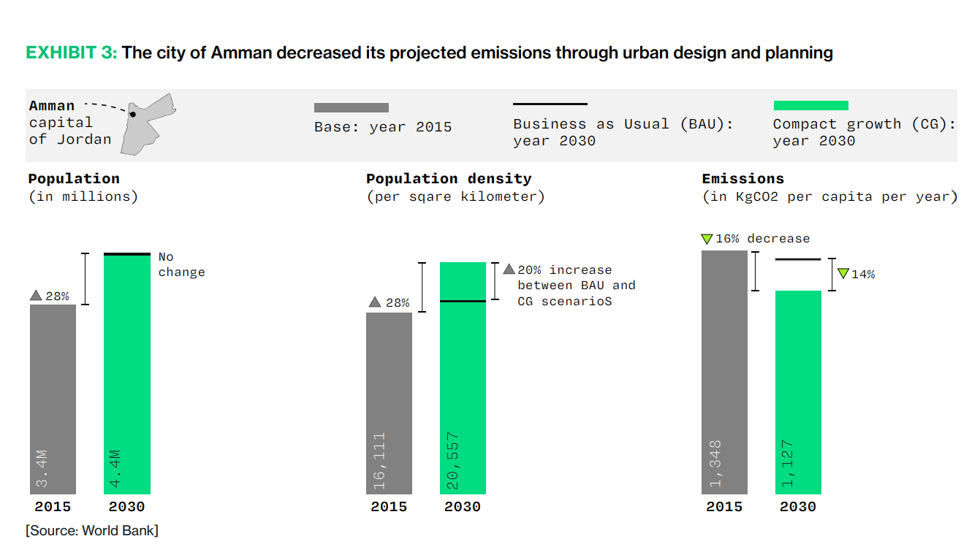Viewport: 980px width, 555px height.
Task: Click the "Emissions" chart heading
Action: pos(742,179)
